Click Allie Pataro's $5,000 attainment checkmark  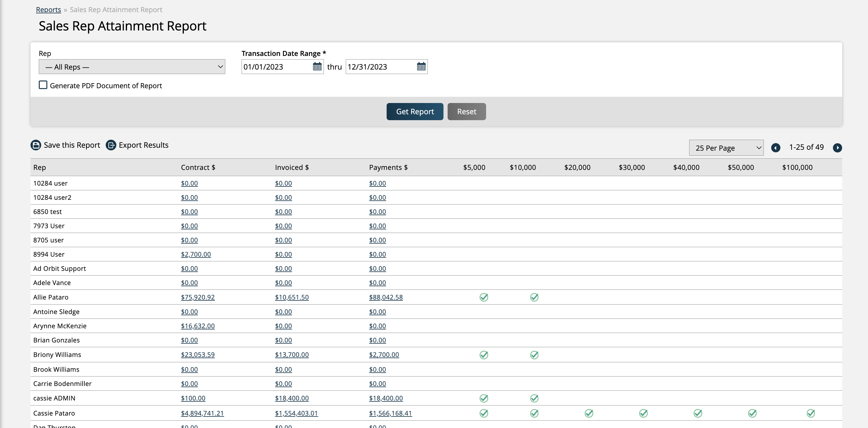[x=483, y=297]
